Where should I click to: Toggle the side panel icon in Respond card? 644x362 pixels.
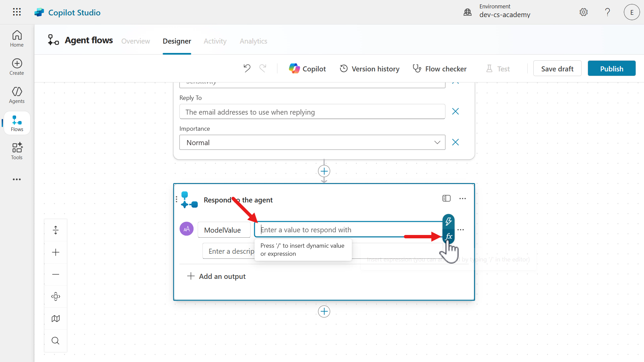(446, 198)
